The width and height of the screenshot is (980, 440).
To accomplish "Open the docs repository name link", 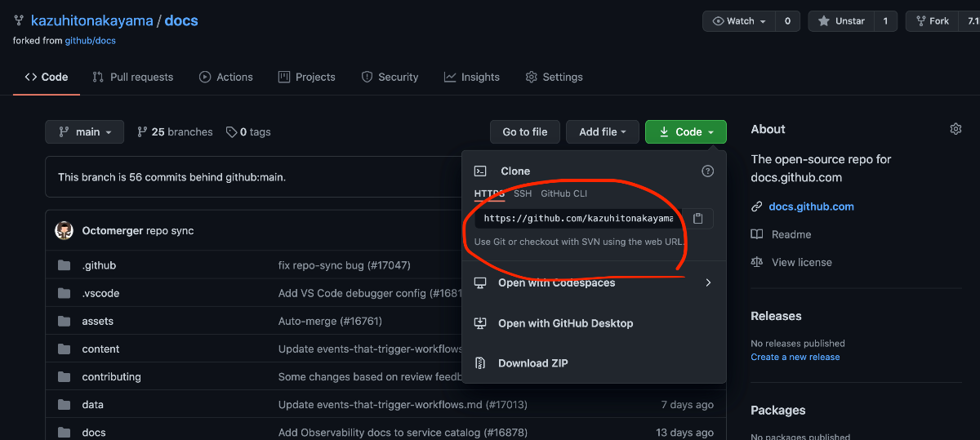I will 181,20.
